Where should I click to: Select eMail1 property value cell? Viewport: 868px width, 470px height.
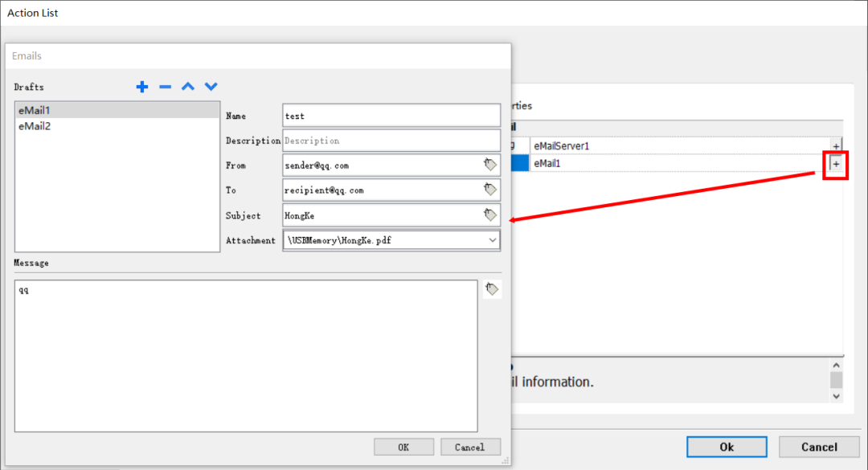pyautogui.click(x=680, y=163)
